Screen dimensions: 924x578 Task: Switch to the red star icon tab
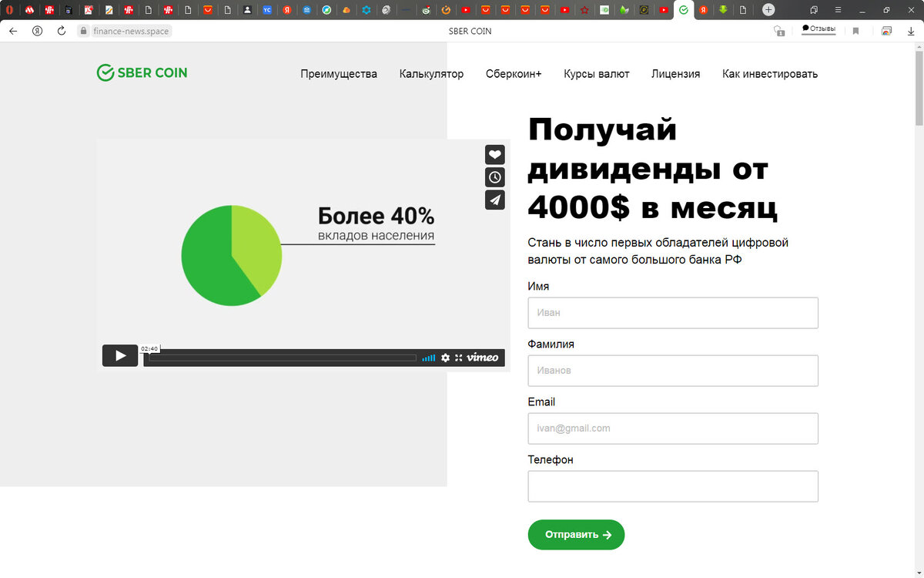(584, 10)
